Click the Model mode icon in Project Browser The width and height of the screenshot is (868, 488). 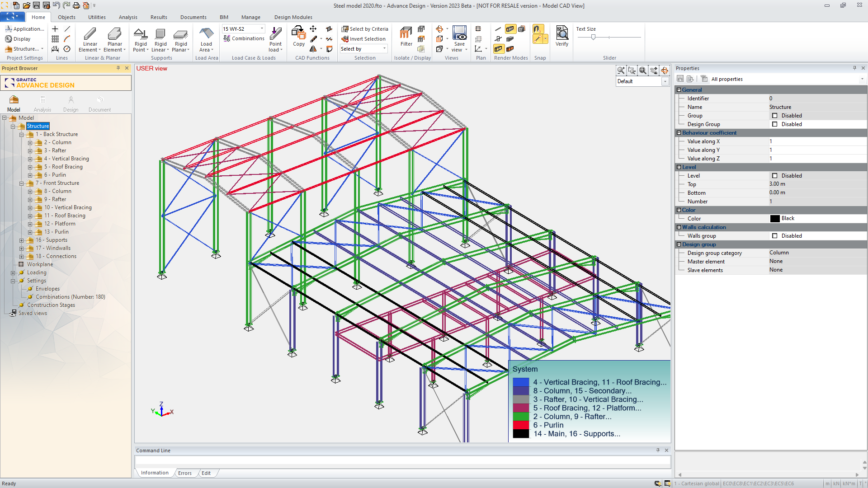(14, 99)
